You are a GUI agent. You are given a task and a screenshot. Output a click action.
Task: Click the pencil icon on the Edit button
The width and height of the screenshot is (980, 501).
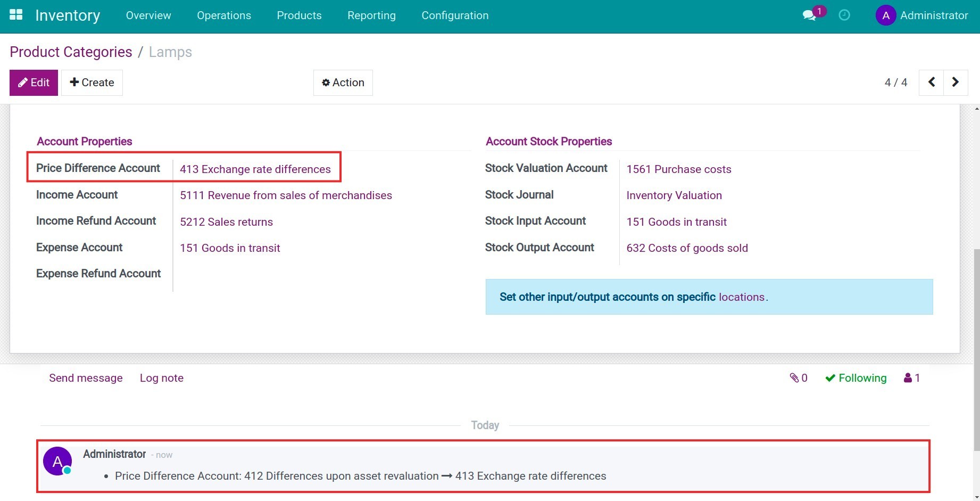point(23,83)
